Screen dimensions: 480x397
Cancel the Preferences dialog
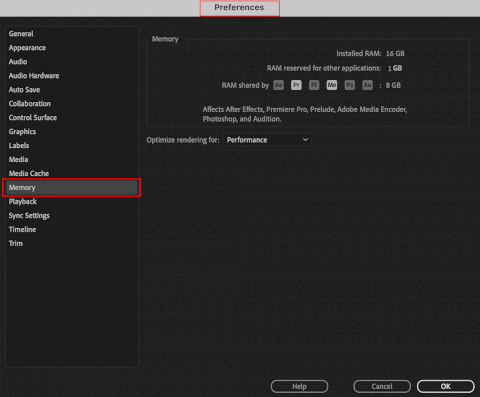(382, 386)
